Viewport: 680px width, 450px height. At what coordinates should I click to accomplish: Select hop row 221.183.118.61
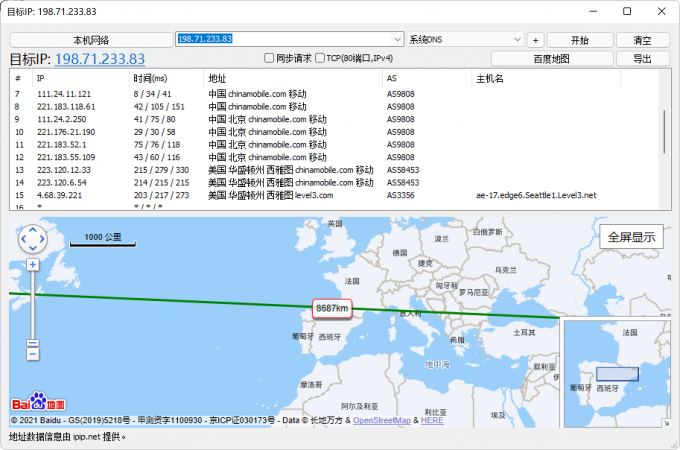334,107
